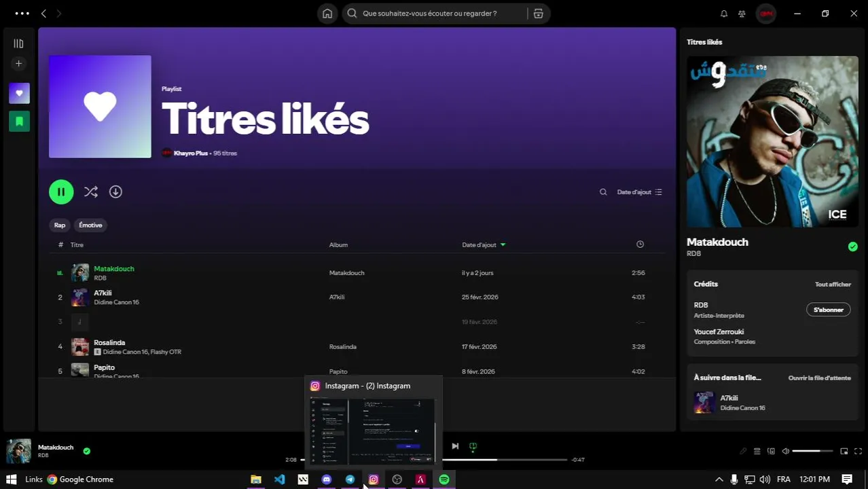Create a playlist with the plus icon
This screenshot has height=489, width=868.
click(x=19, y=63)
